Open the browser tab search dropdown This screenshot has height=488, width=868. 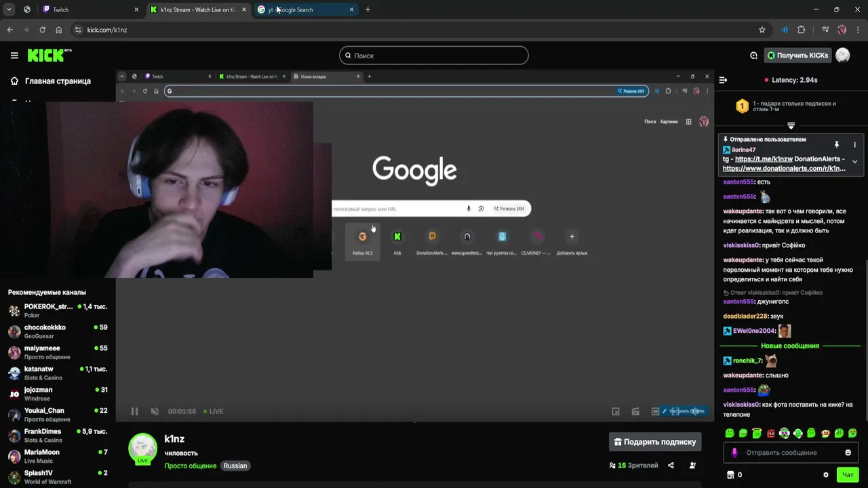tap(9, 9)
